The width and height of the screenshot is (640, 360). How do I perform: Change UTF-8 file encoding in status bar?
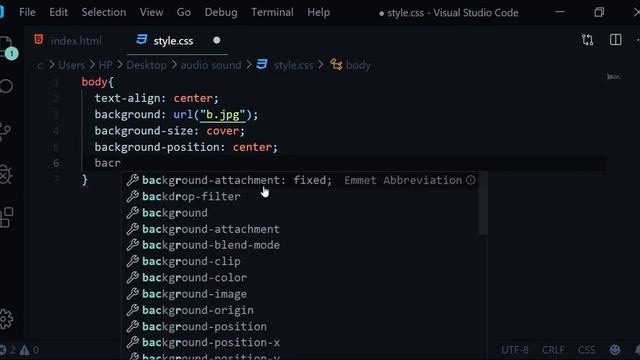coord(515,350)
